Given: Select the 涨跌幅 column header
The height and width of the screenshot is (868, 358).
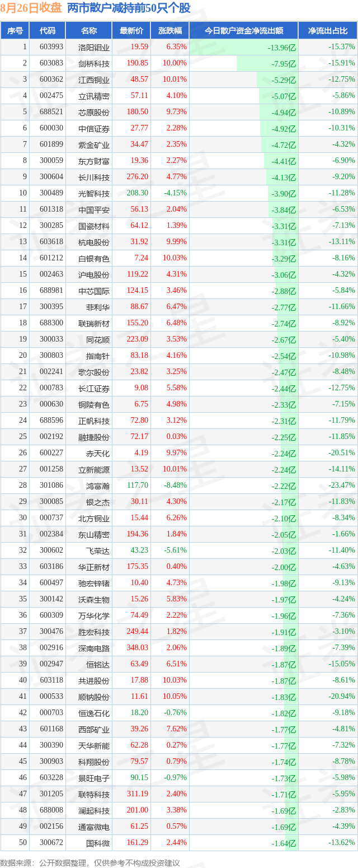Looking at the screenshot, I should click(170, 31).
